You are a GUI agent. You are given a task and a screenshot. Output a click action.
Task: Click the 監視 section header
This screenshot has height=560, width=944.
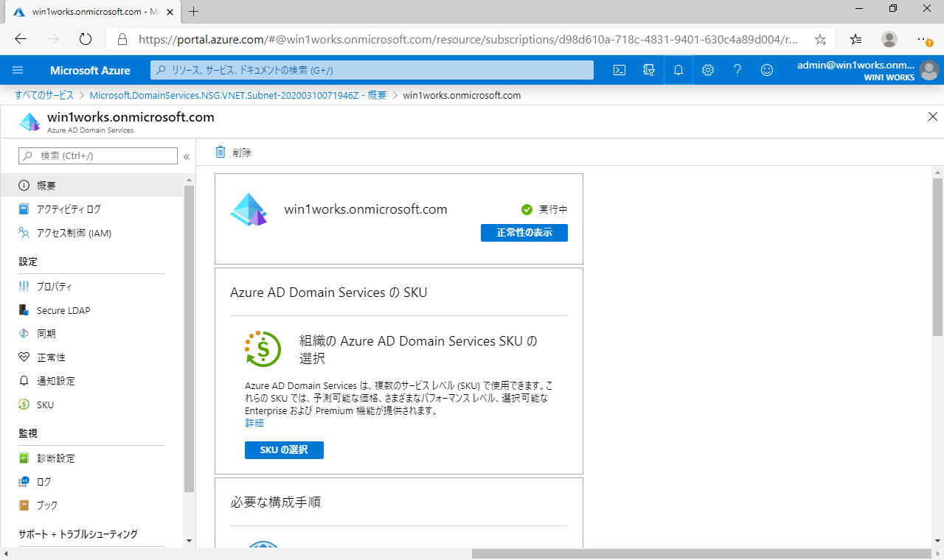tap(28, 433)
